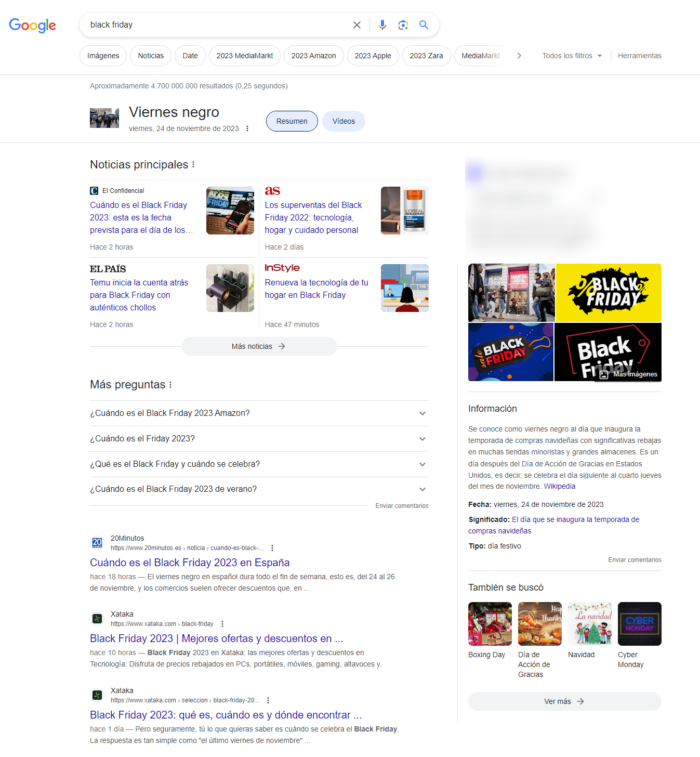This screenshot has width=700, height=757.
Task: Open three-dot menu for Xataka black-friday result
Action: pos(222,624)
